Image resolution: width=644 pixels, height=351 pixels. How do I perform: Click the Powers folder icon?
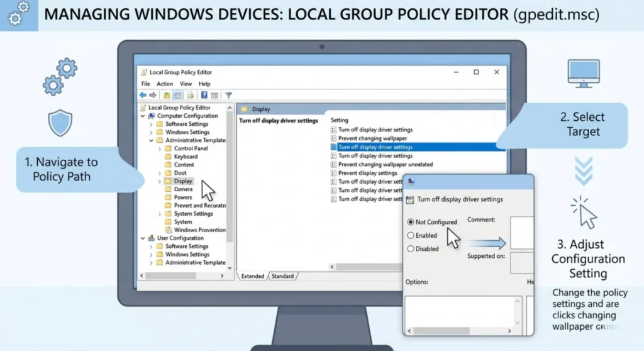pos(168,198)
